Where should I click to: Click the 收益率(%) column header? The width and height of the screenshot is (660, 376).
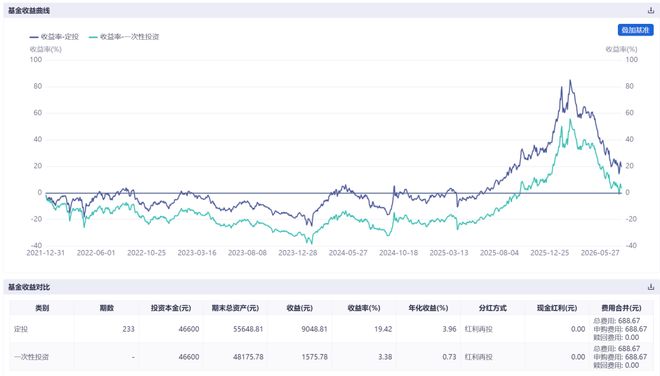click(364, 308)
